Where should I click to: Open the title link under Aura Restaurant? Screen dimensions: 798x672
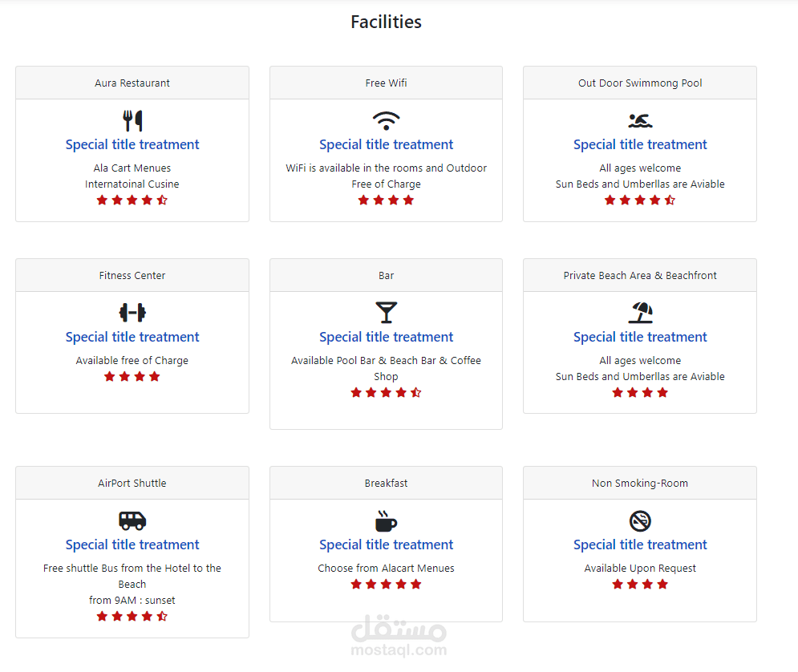[x=132, y=144]
